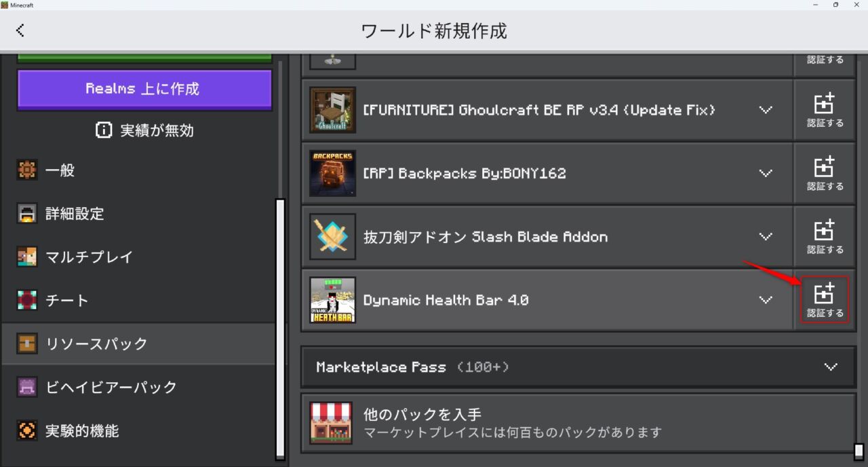Click the Ghoulcraft pack thumbnail
Screen dimensions: 868x467
click(x=332, y=110)
